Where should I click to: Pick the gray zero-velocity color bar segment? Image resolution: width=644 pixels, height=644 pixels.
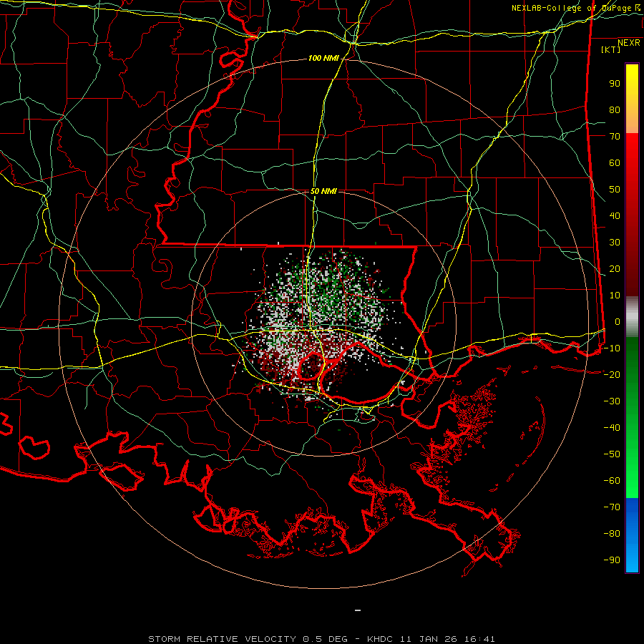tap(632, 317)
